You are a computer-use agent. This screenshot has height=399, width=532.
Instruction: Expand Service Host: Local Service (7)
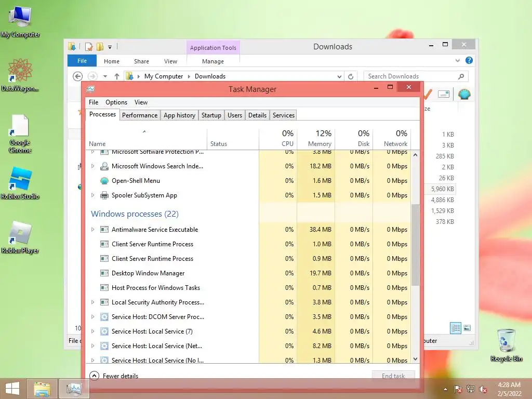coord(92,331)
